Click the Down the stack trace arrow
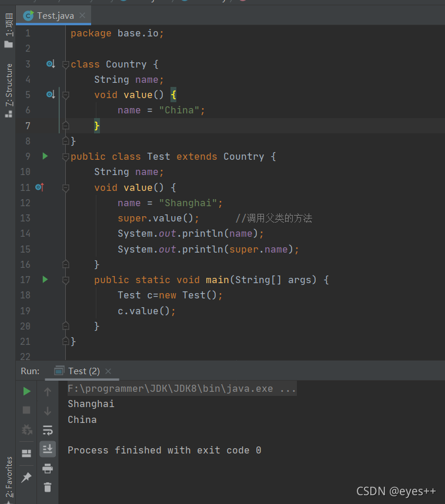Viewport: 445px width, 504px height. click(x=48, y=411)
